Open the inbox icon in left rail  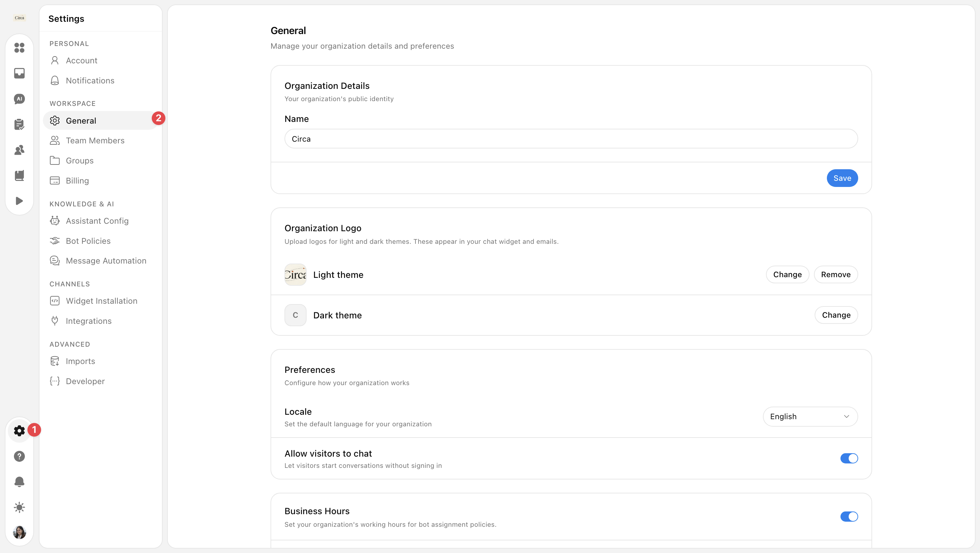(x=19, y=73)
